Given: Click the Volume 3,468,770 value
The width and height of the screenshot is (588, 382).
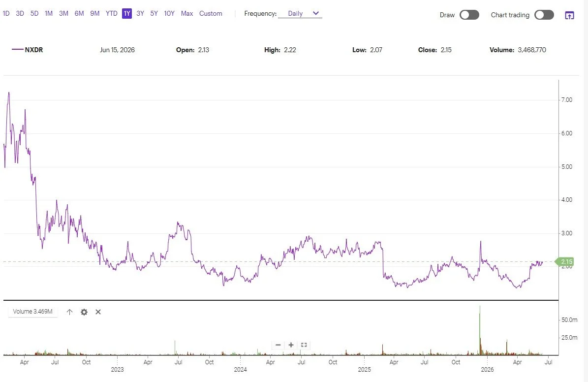Looking at the screenshot, I should click(518, 50).
